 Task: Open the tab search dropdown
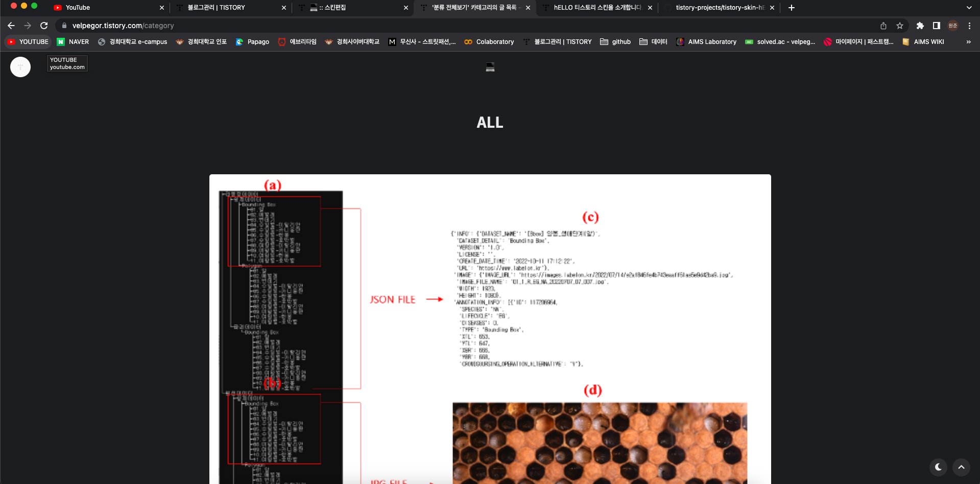coord(968,7)
